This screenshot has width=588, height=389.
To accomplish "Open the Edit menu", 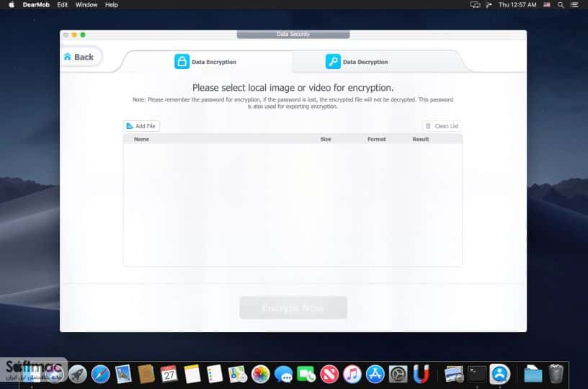I will (62, 5).
